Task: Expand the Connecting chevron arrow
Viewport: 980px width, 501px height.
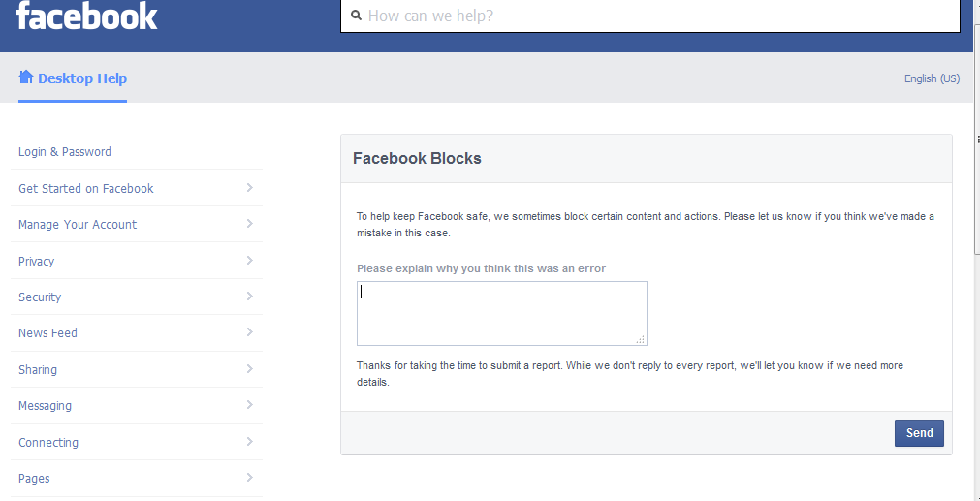Action: tap(249, 441)
